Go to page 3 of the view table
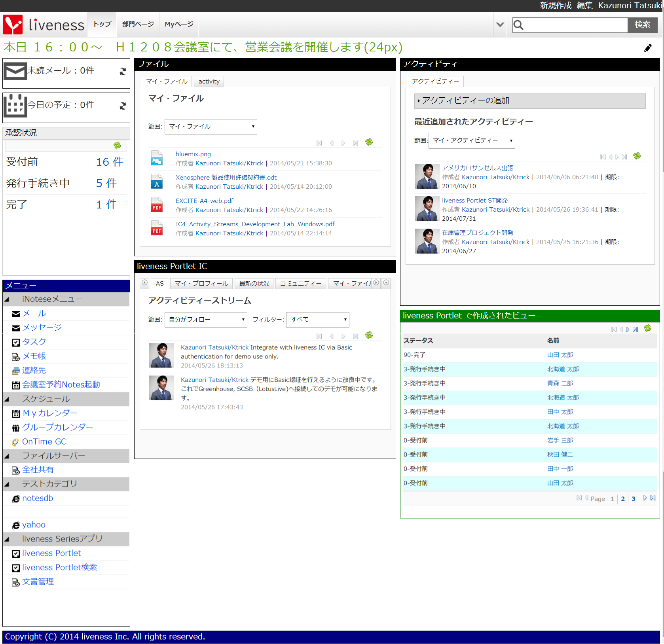Viewport: 664px width, 644px height. [634, 499]
